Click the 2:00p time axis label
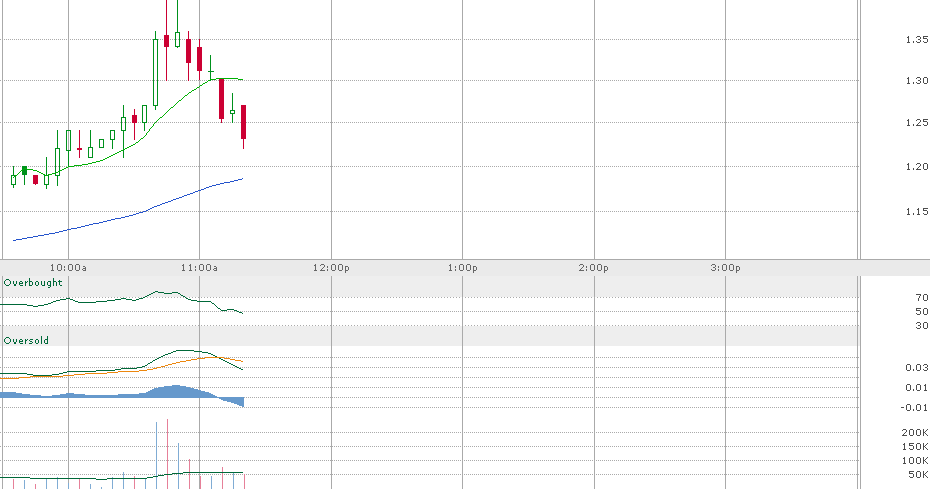930x489 pixels. pyautogui.click(x=594, y=268)
